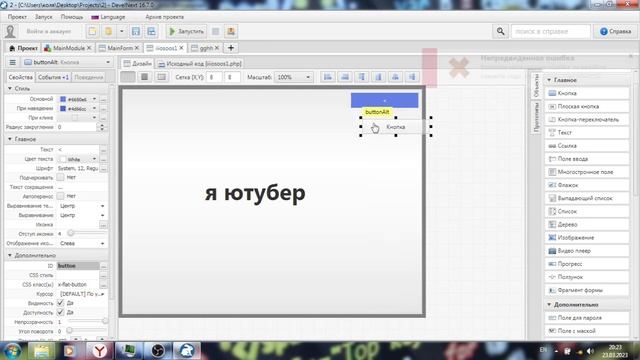Screen dimensions: 640x360
Task: Click the При наведении color swatch
Action: coord(63,109)
